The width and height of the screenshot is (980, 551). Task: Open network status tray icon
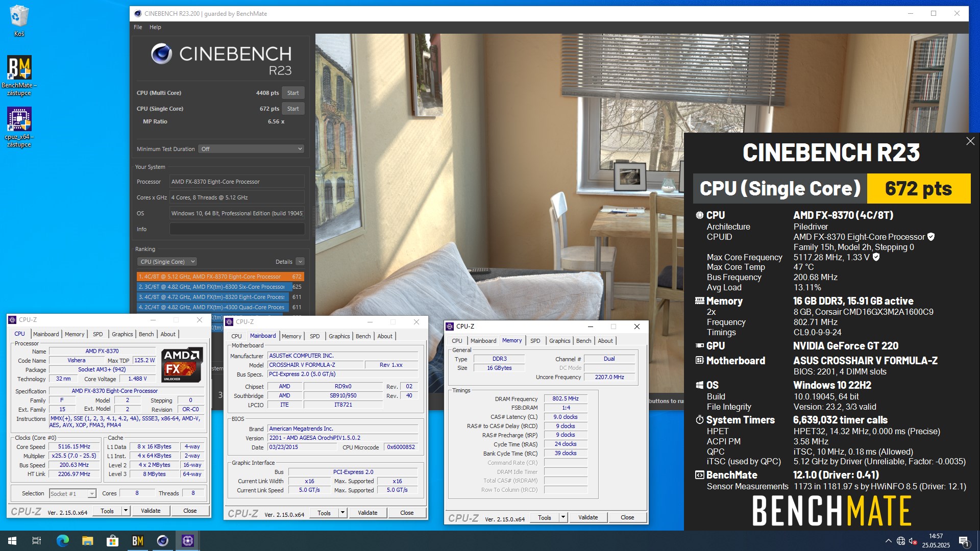coord(901,541)
